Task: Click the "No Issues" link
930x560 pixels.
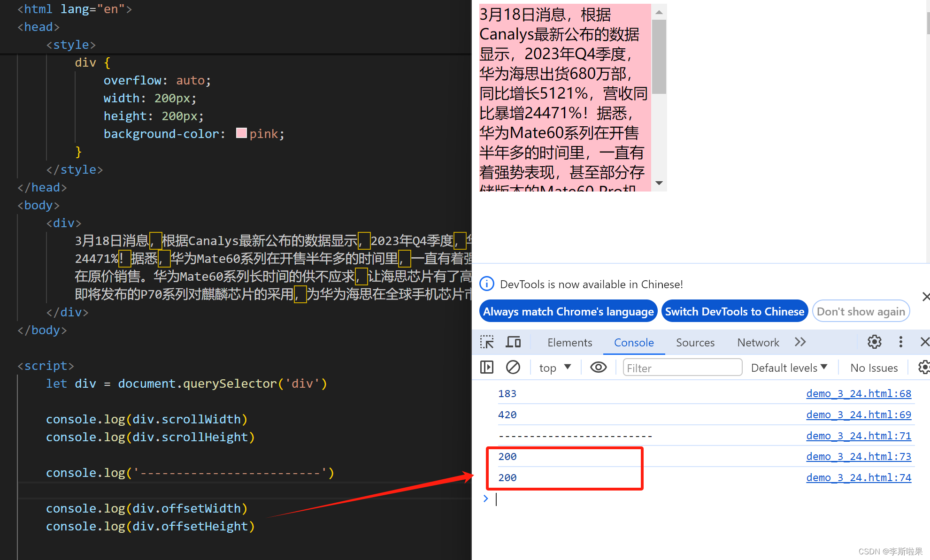Action: point(874,367)
